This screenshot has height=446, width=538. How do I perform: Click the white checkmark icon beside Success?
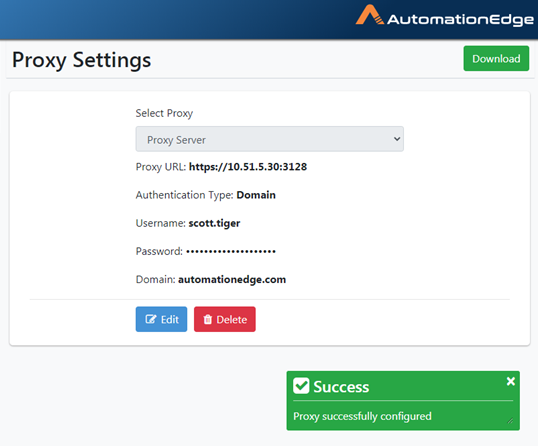coord(301,386)
